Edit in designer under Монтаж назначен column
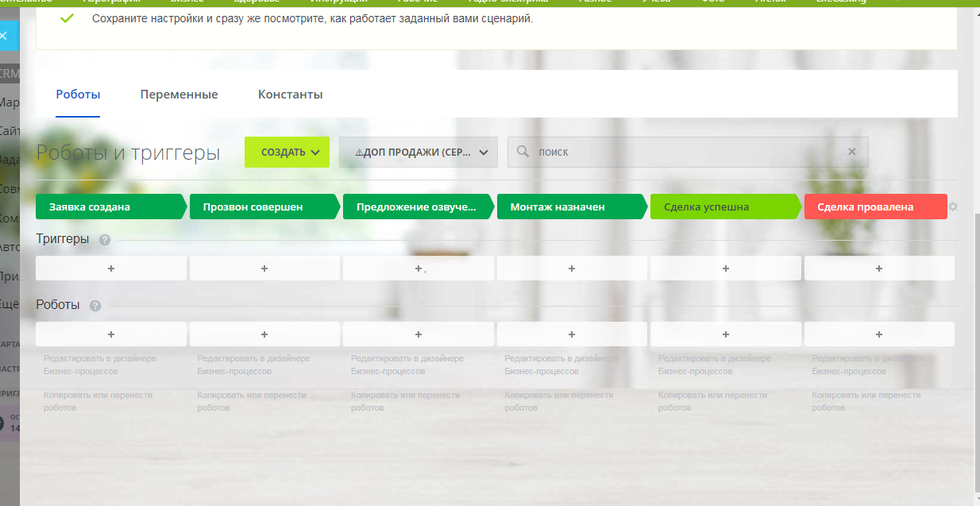980x506 pixels. point(561,365)
